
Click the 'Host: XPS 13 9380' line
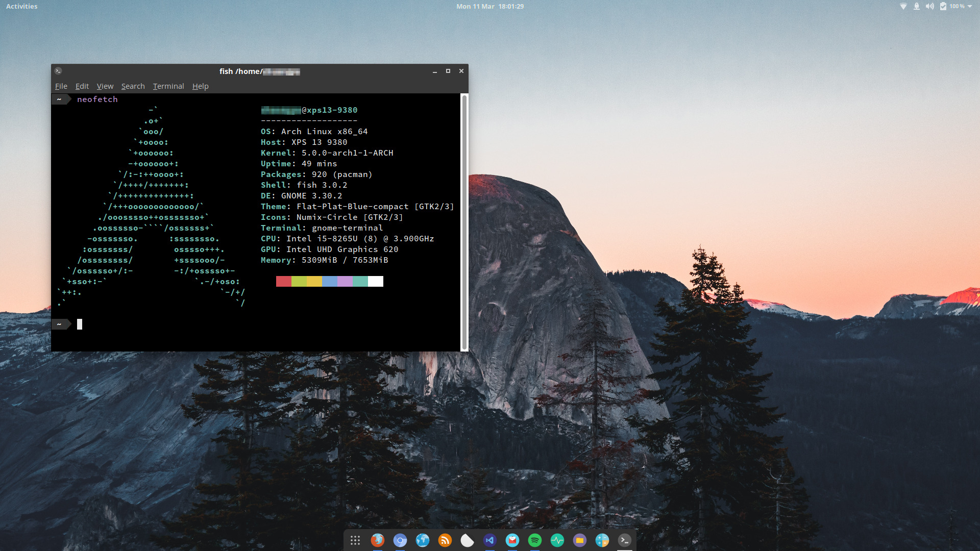click(x=304, y=142)
